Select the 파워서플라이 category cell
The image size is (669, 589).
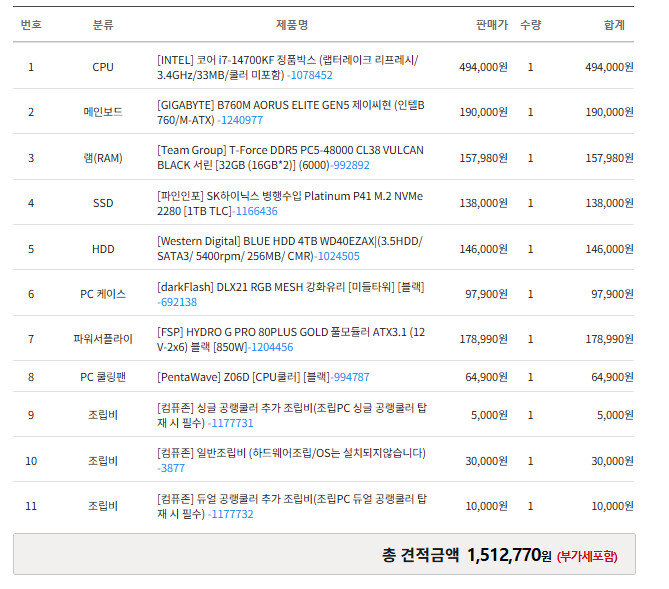[x=103, y=339]
